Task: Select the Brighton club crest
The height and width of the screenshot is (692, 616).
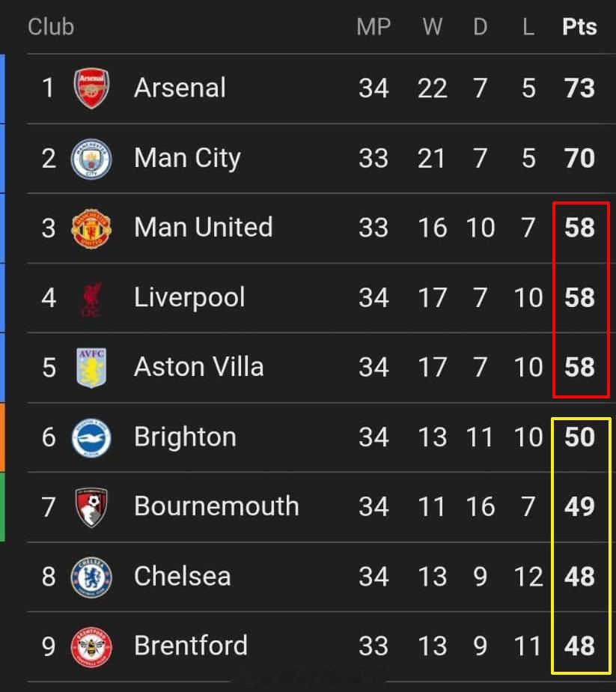Action: point(91,437)
